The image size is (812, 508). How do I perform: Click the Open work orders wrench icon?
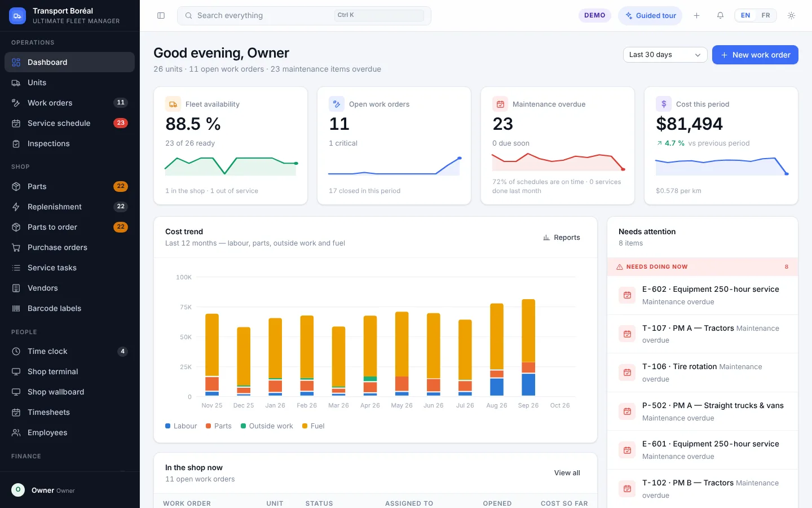[337, 104]
